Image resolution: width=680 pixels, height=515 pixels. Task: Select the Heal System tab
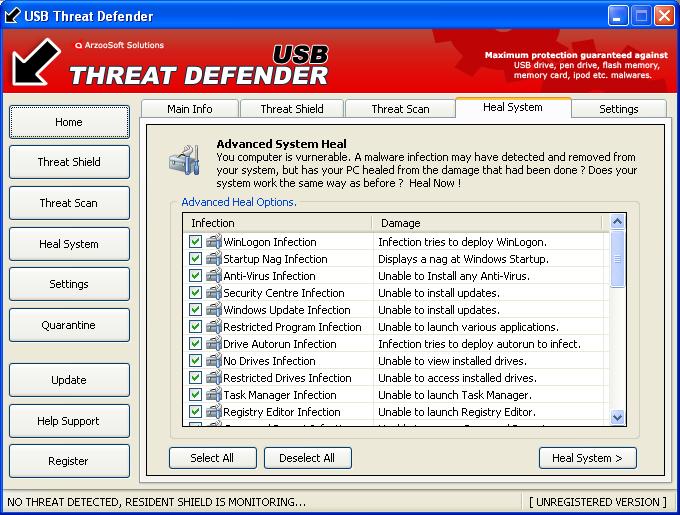pos(513,108)
